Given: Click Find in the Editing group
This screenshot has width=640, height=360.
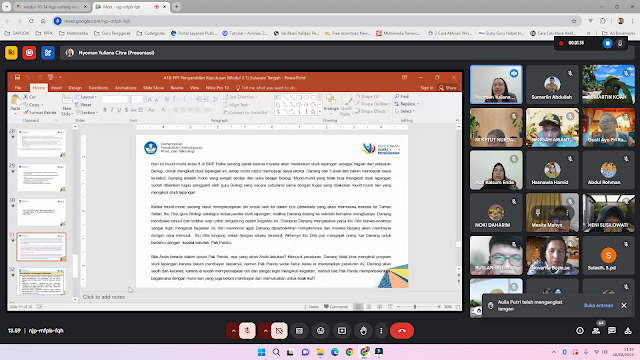Looking at the screenshot, I should (x=402, y=97).
